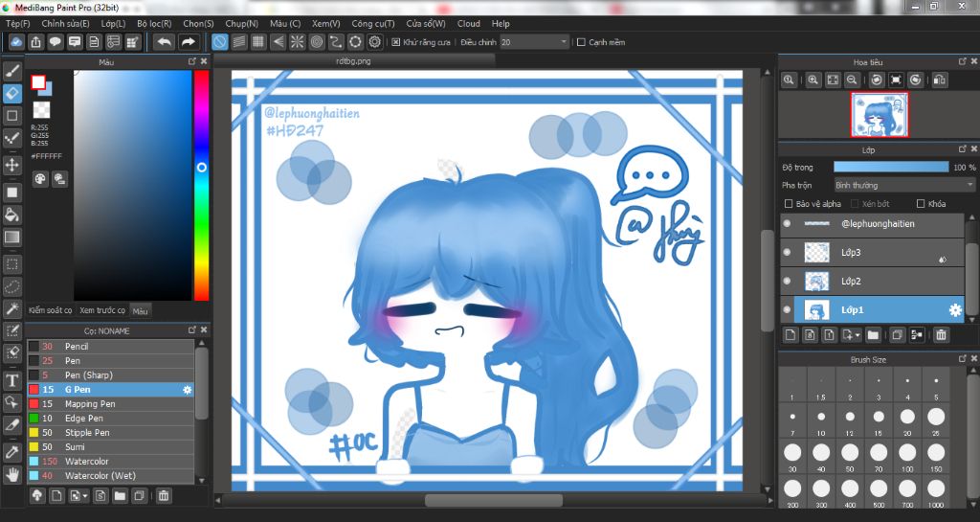980x522 pixels.
Task: Open the Công cụ(T) menu
Action: pyautogui.click(x=373, y=23)
